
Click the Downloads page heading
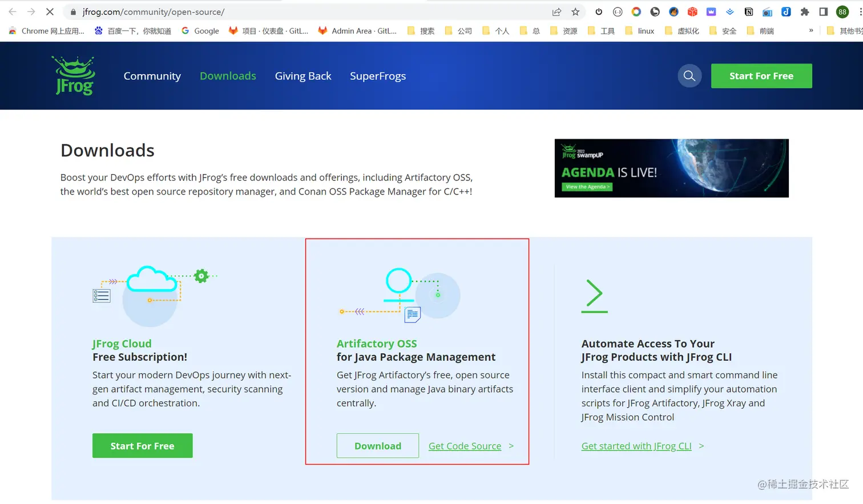pyautogui.click(x=107, y=150)
